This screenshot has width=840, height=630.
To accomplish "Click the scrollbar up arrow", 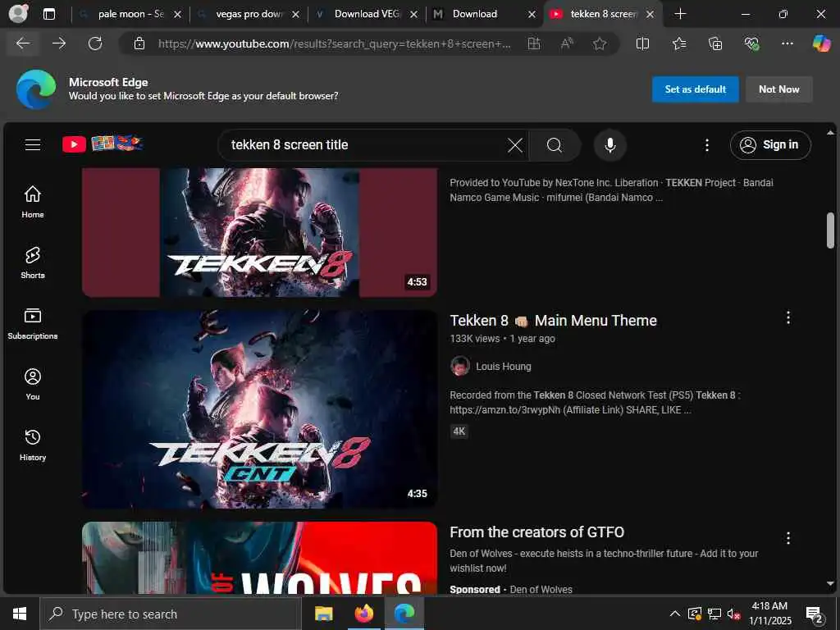I will coord(830,132).
